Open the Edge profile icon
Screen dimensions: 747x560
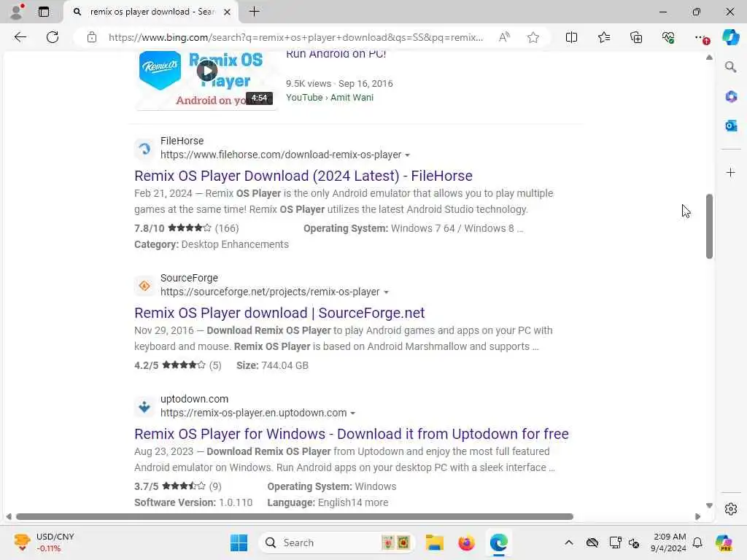(x=18, y=12)
